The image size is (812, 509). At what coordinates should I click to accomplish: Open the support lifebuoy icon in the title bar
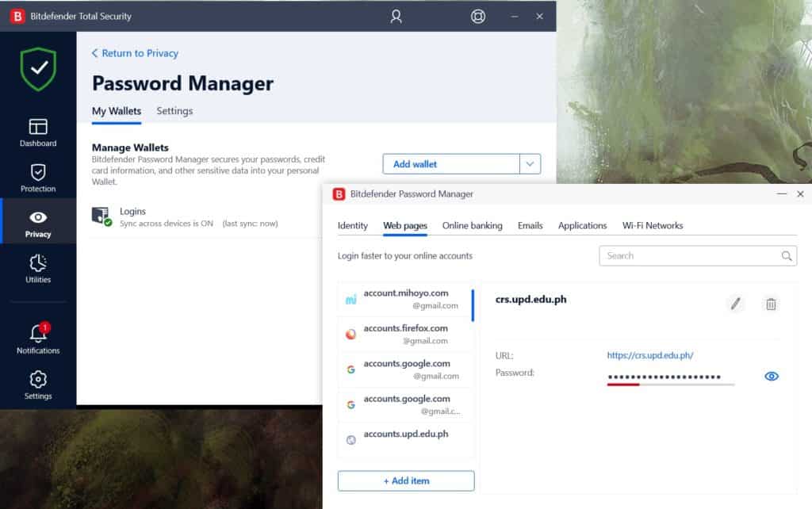pos(477,17)
